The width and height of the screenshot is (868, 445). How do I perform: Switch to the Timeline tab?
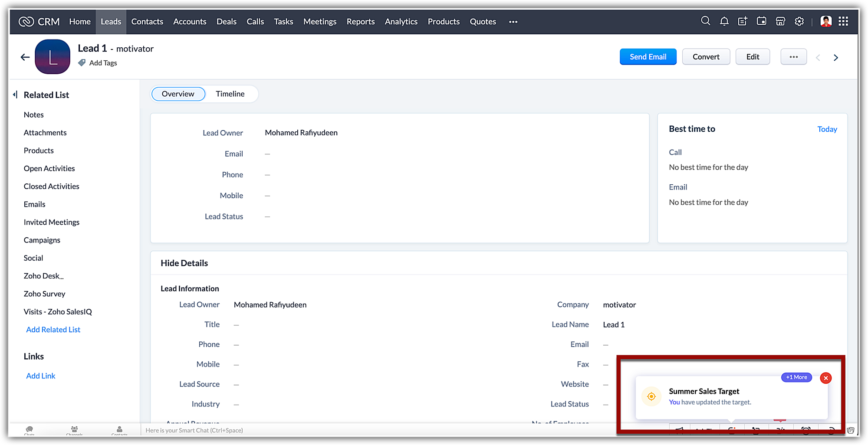(x=230, y=94)
